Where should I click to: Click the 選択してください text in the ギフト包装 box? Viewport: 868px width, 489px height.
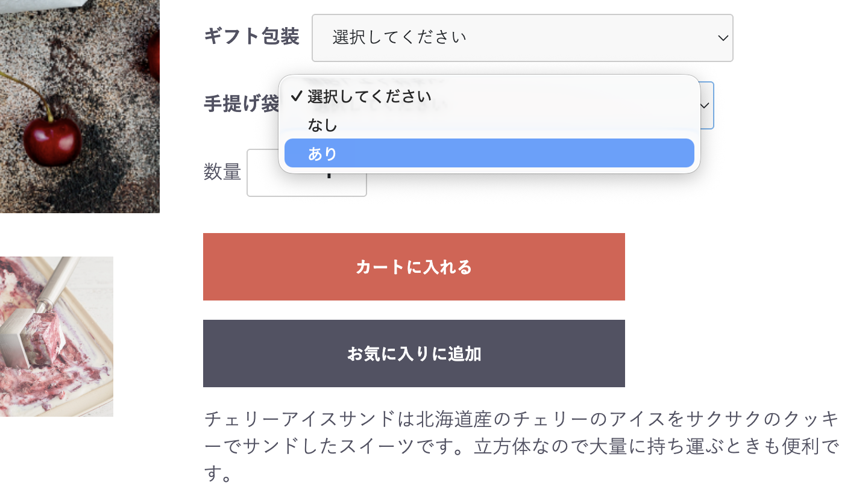point(399,37)
